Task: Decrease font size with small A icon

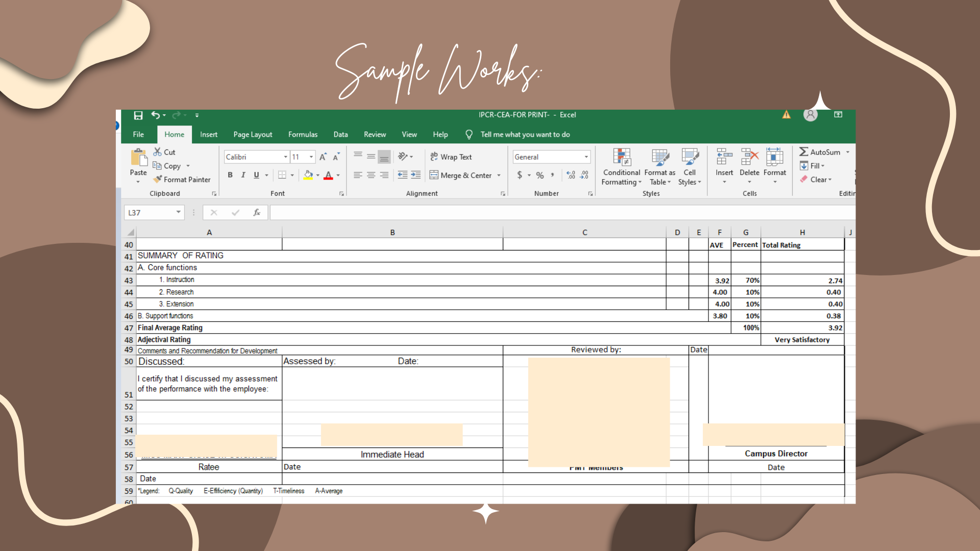Action: pos(336,157)
